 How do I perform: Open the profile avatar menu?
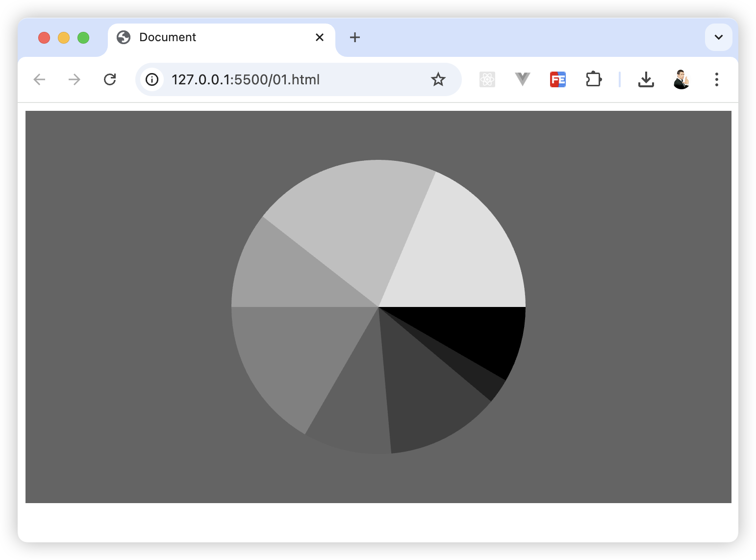click(681, 79)
